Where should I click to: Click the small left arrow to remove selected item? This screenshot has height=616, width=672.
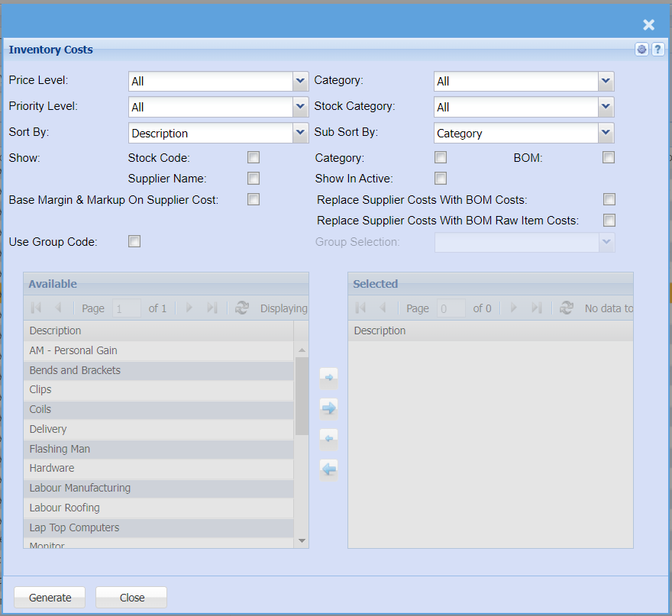click(x=328, y=439)
